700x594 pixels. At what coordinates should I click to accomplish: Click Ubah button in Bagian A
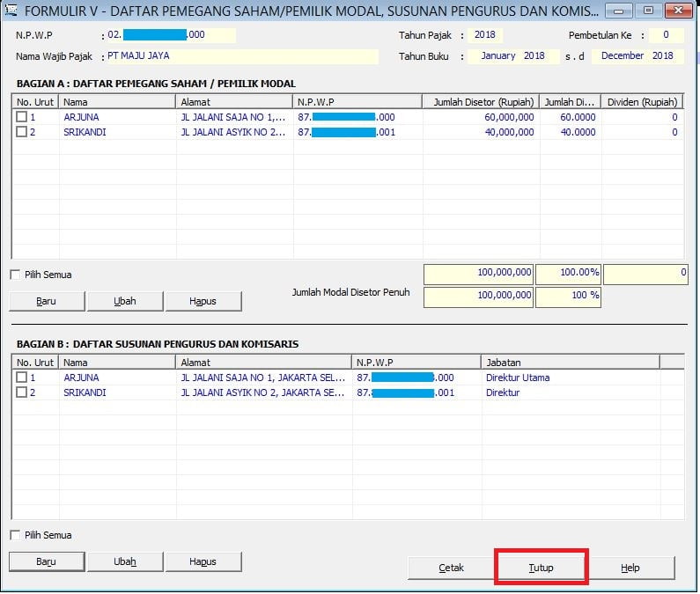click(125, 301)
